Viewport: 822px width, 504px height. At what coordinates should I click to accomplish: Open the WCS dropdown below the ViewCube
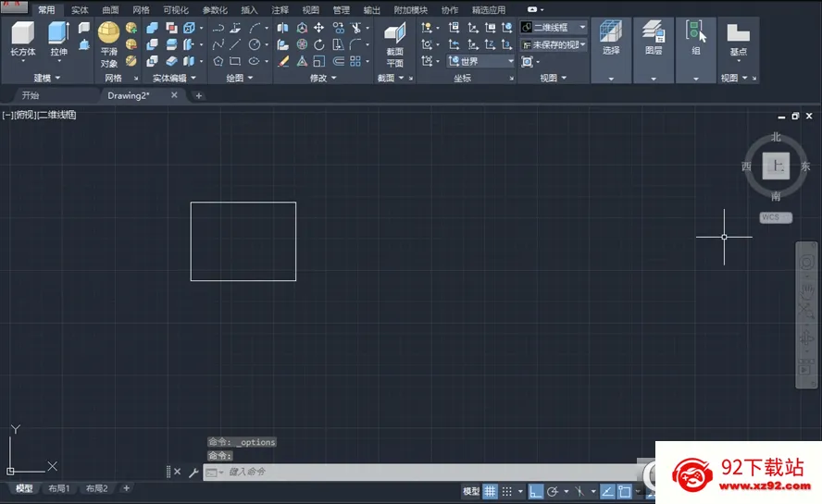(776, 217)
